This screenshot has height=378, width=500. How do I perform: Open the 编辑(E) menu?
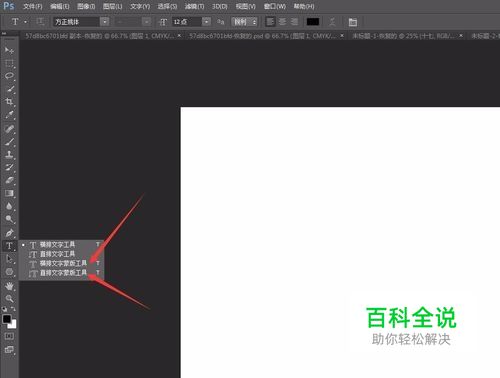(59, 6)
